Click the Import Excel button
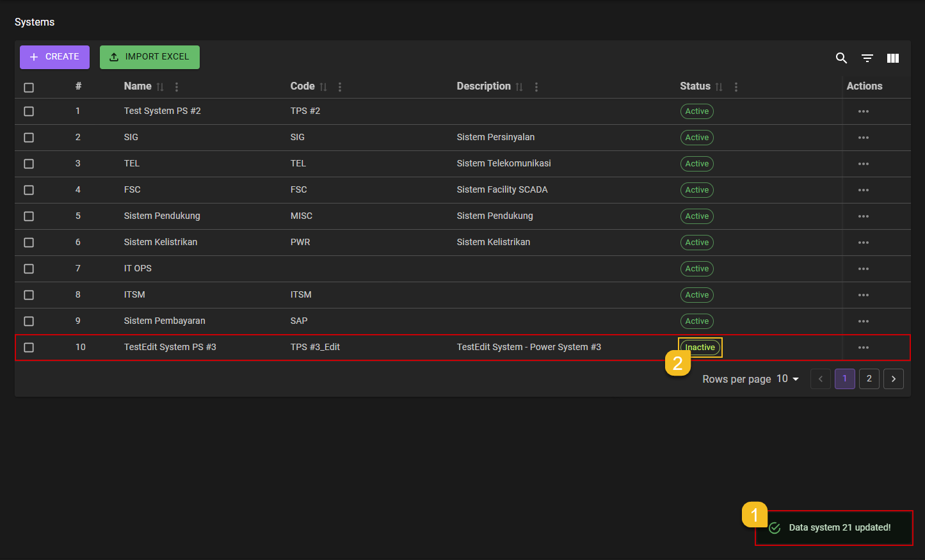The width and height of the screenshot is (925, 560). (x=149, y=57)
